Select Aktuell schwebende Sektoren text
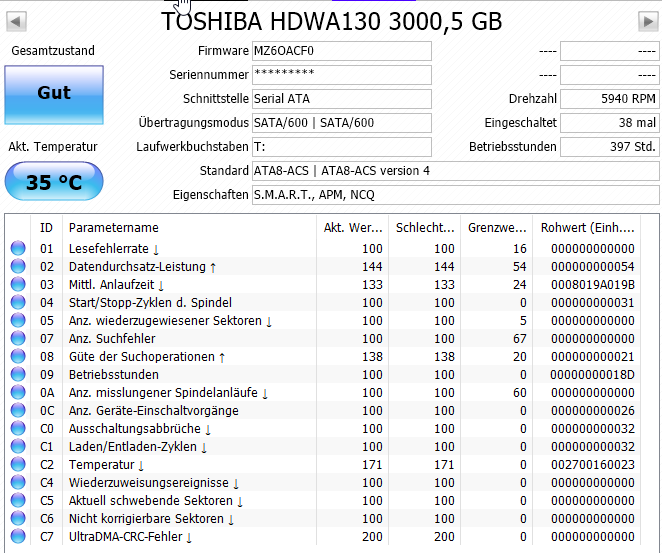 (151, 501)
